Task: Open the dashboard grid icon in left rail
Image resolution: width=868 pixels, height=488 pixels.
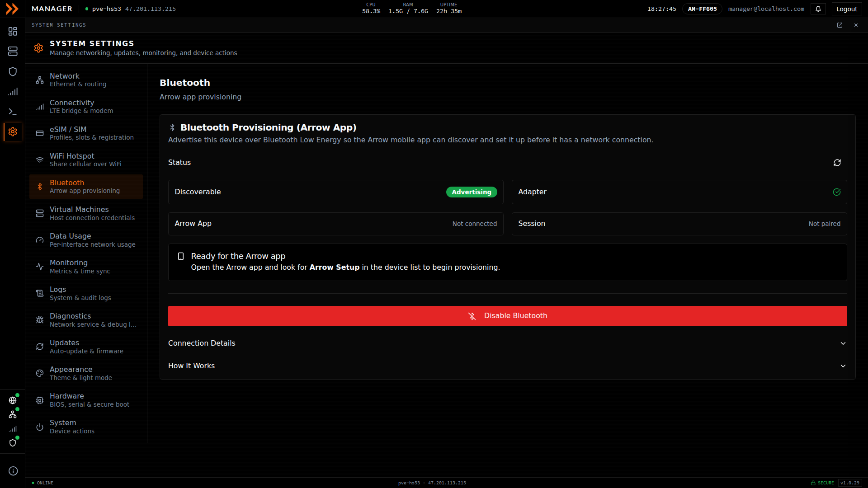Action: pyautogui.click(x=13, y=31)
